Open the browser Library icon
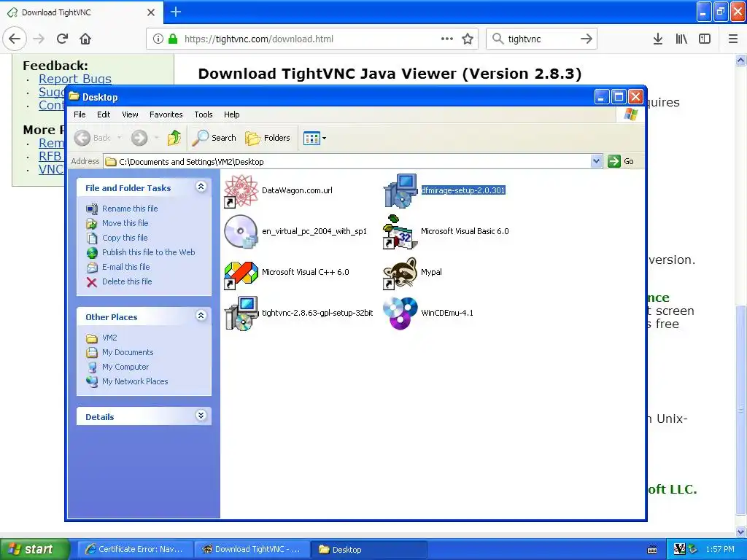Image resolution: width=747 pixels, height=560 pixels. (x=681, y=39)
